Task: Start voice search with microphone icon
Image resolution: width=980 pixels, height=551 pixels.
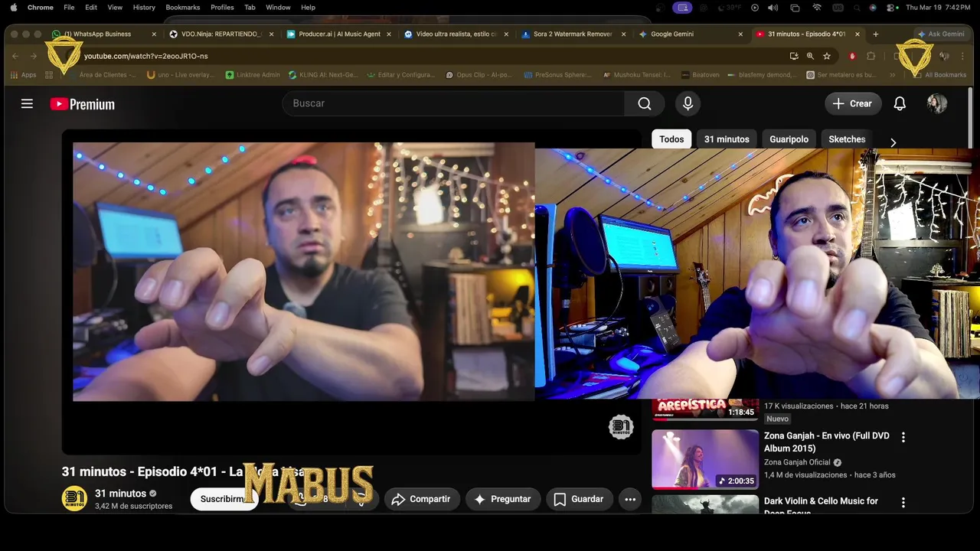Action: click(688, 104)
